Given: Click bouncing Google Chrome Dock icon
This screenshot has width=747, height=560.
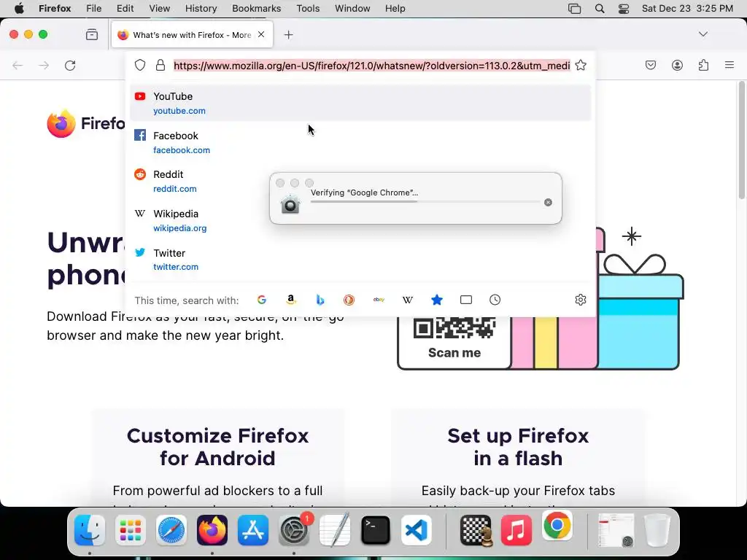Looking at the screenshot, I should [557, 526].
